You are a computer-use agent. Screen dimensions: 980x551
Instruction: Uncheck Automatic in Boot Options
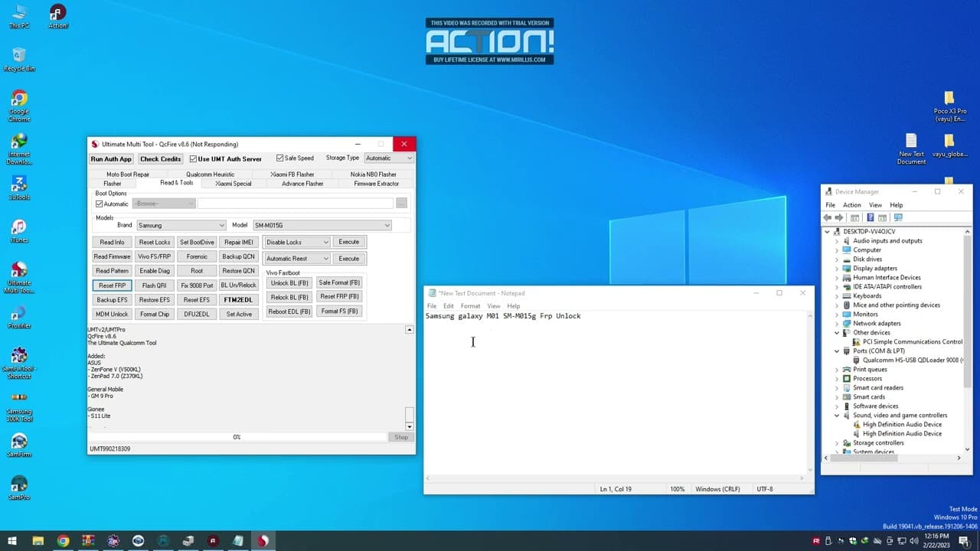pyautogui.click(x=112, y=204)
